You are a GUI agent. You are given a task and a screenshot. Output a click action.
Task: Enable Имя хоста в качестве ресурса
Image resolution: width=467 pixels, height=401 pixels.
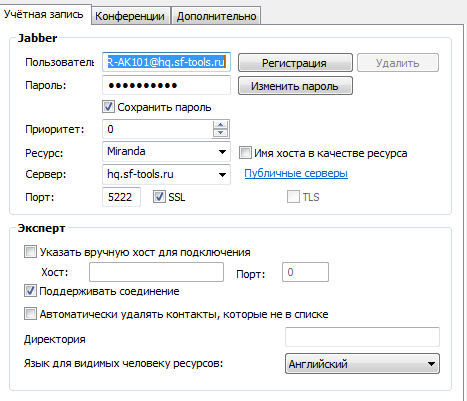(245, 153)
